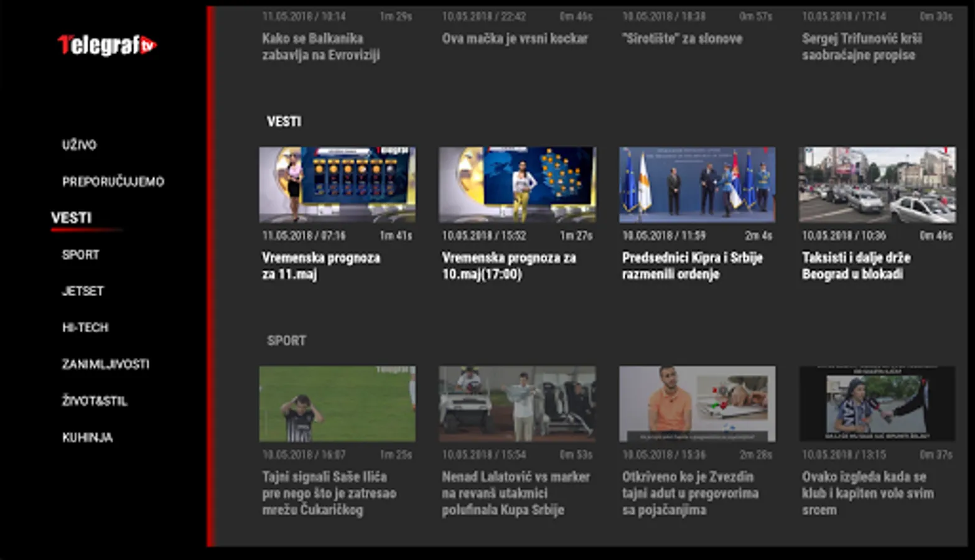Click the timestamp '10.05.2018 / 15:54'
Image resolution: width=975 pixels, height=560 pixels.
click(x=483, y=455)
